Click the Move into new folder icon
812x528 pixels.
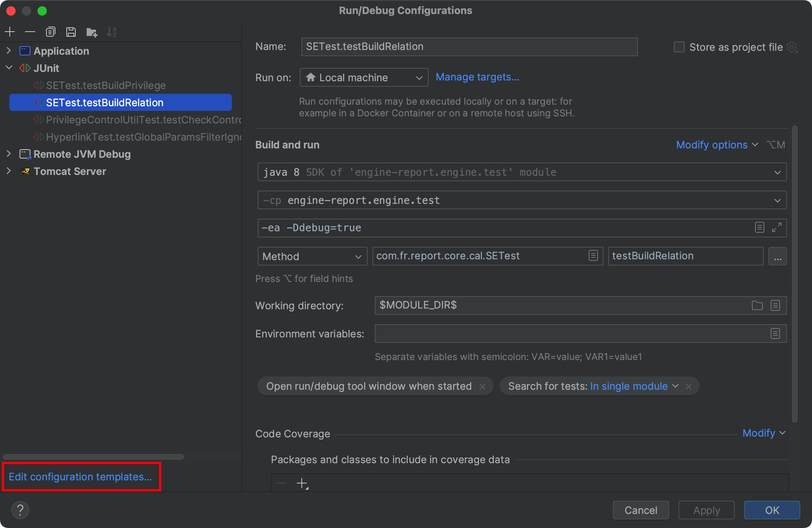91,32
